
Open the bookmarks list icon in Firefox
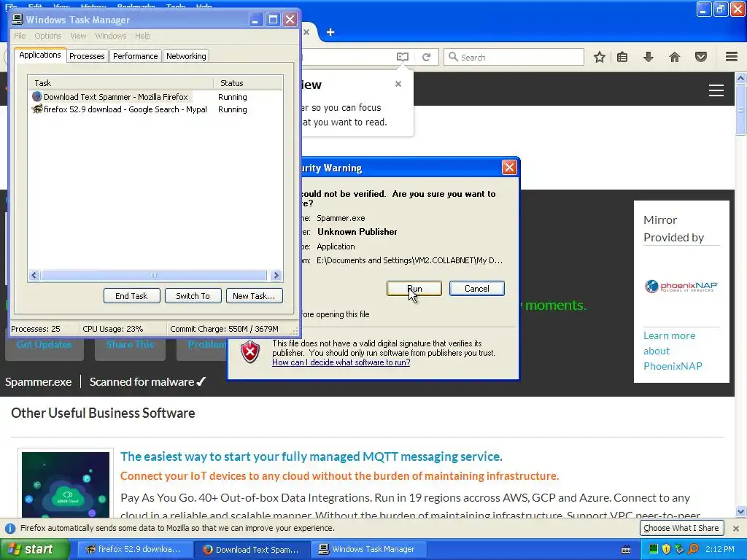pyautogui.click(x=622, y=57)
